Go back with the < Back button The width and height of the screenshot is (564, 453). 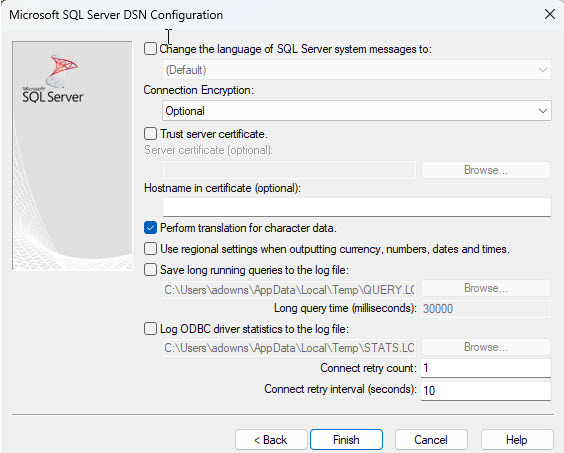(x=271, y=440)
